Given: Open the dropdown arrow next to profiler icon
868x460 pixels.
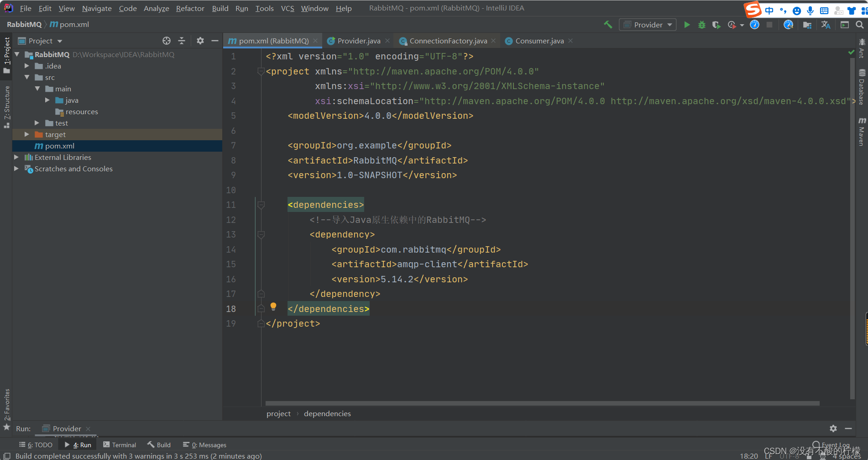Looking at the screenshot, I should [x=742, y=25].
